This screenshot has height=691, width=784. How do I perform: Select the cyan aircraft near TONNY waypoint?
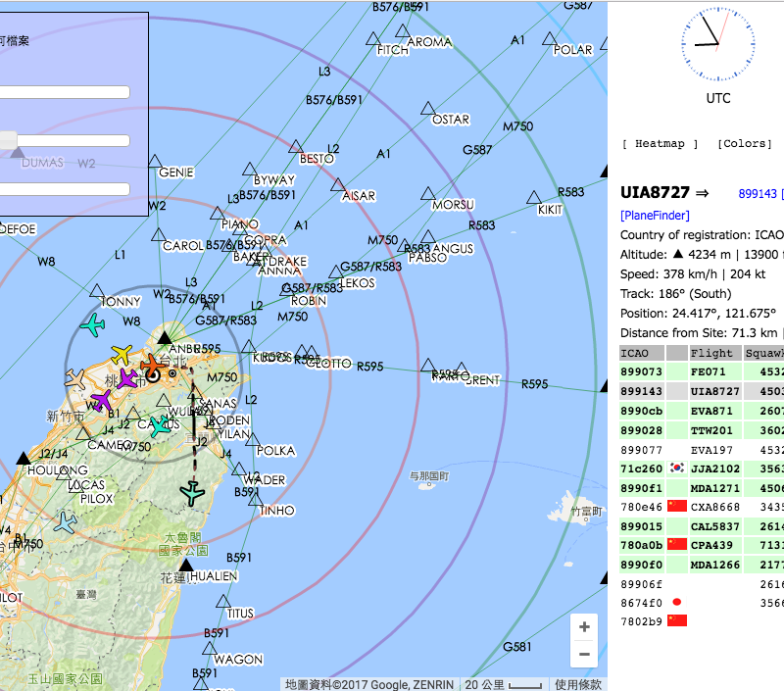click(93, 325)
